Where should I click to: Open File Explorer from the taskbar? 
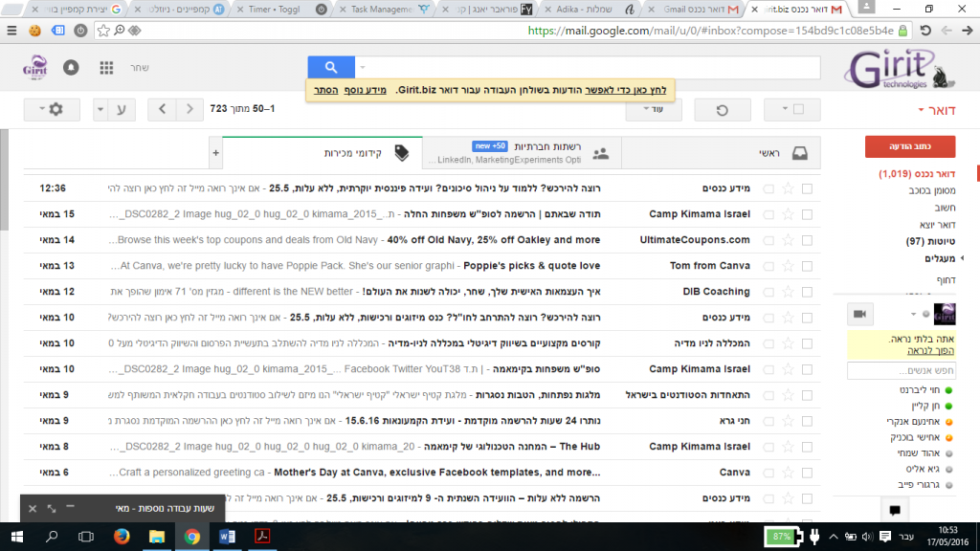157,537
